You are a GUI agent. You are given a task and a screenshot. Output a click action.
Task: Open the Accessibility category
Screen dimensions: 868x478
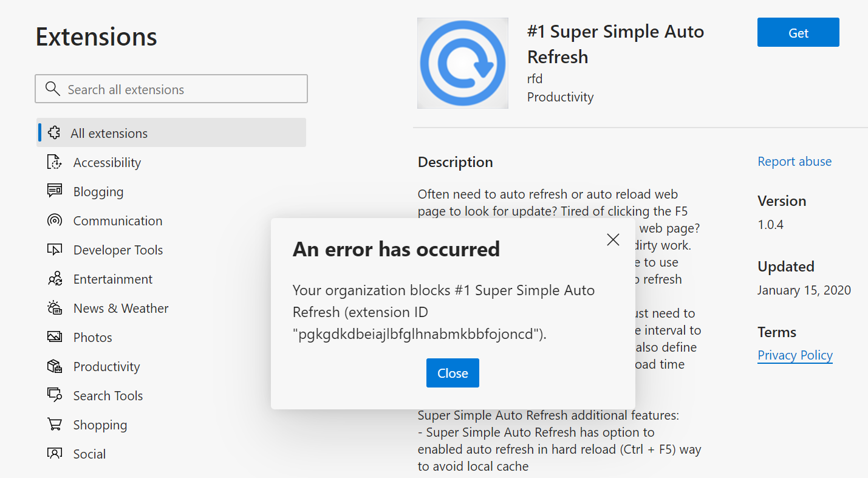tap(107, 162)
